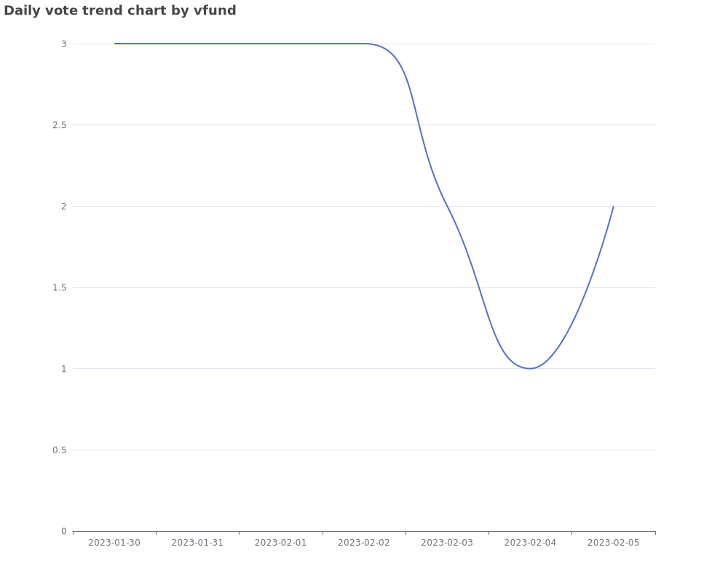
Task: Click the line where it crosses 2023-02-03
Action: [x=447, y=206]
